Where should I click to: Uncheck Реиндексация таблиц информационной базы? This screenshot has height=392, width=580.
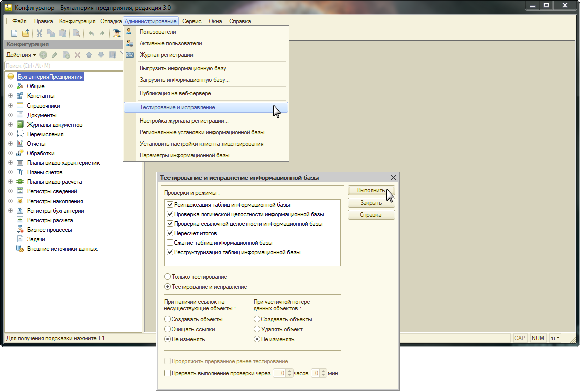170,205
